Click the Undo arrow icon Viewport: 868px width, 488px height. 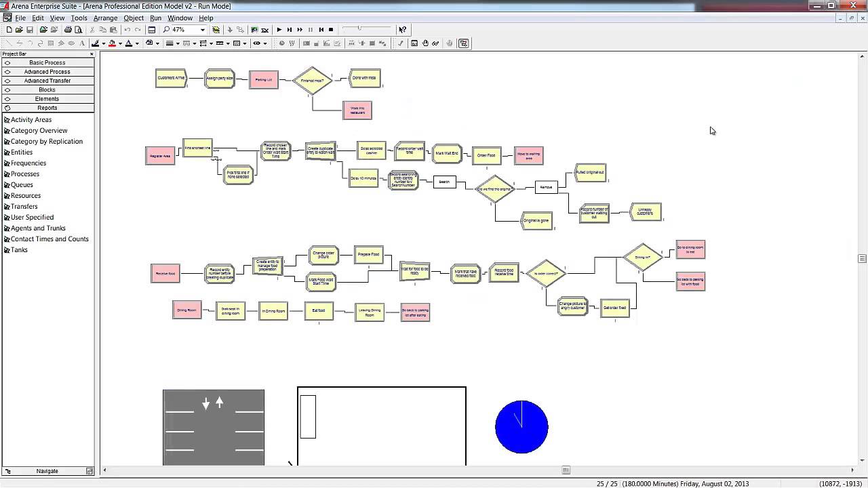127,30
